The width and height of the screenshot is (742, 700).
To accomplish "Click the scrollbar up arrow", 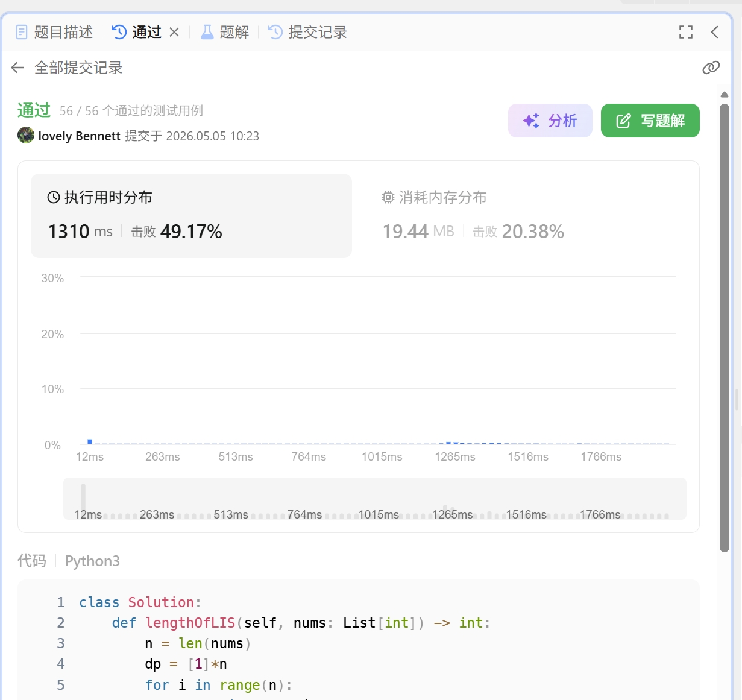I will (x=725, y=95).
